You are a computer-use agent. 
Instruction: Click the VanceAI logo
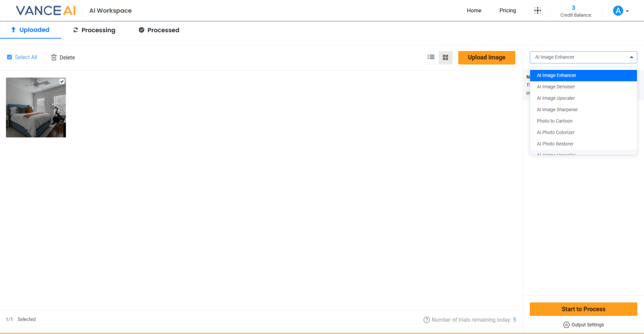pos(45,11)
